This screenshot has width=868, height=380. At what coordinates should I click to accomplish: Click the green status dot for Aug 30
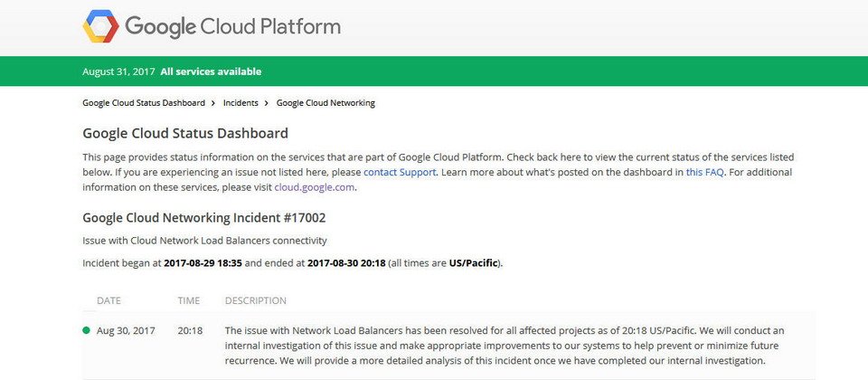click(x=86, y=330)
